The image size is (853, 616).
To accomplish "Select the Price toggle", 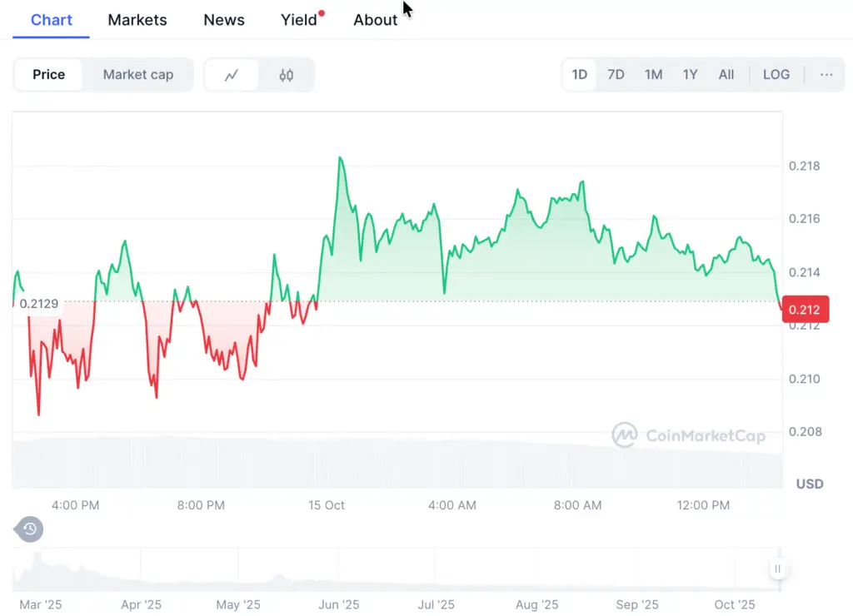I will pyautogui.click(x=49, y=75).
